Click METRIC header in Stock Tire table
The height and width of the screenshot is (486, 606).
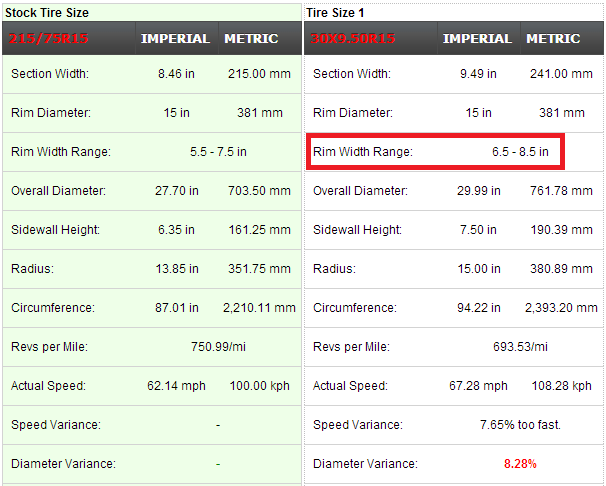pos(251,39)
